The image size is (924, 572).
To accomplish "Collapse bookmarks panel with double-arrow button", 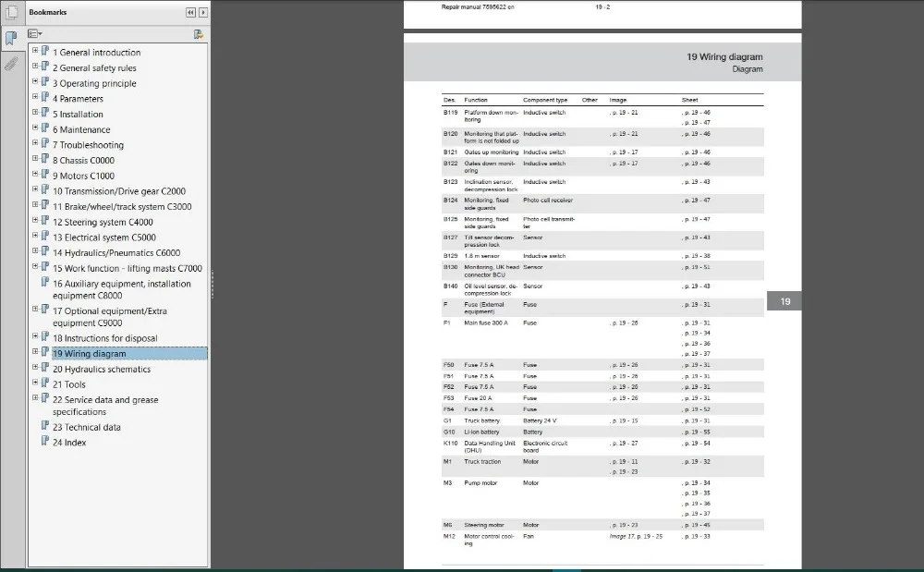I will point(190,12).
